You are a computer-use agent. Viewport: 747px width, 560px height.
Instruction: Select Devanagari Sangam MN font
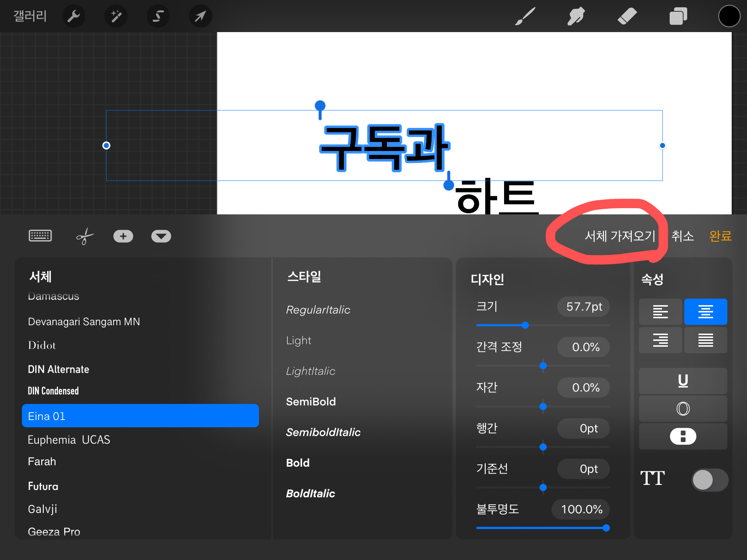84,322
